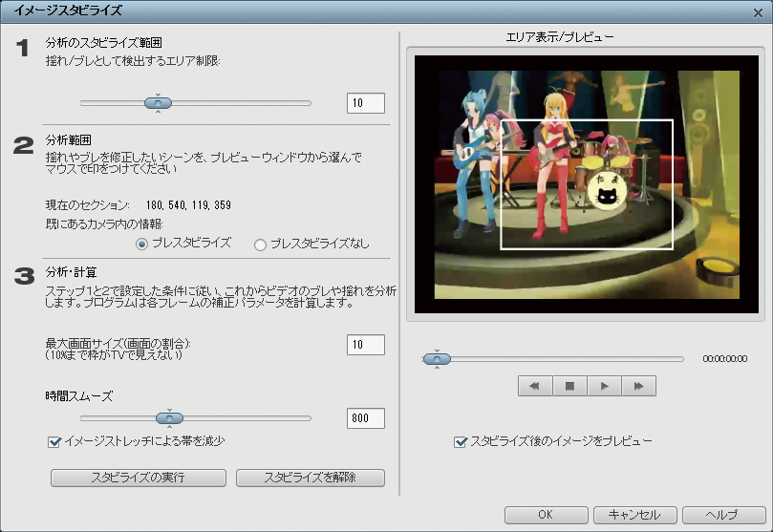
Task: Click the section values 180, 540, 119, 359
Action: pos(189,205)
